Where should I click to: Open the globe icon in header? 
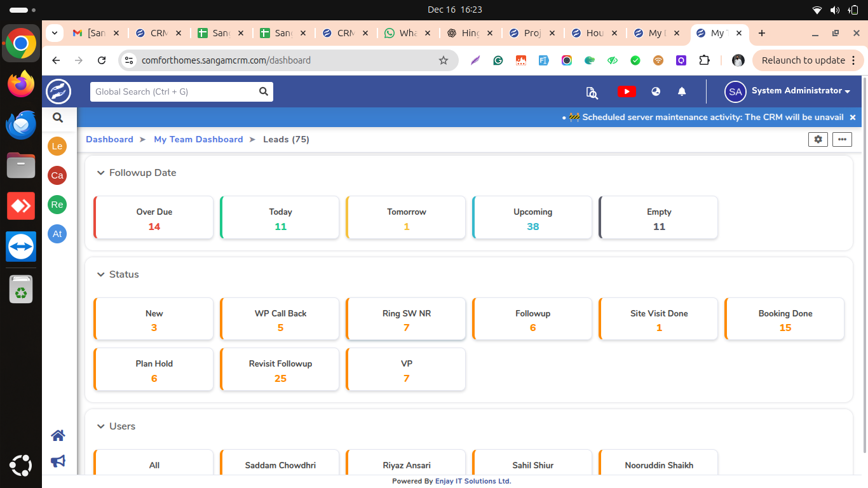[x=656, y=91]
